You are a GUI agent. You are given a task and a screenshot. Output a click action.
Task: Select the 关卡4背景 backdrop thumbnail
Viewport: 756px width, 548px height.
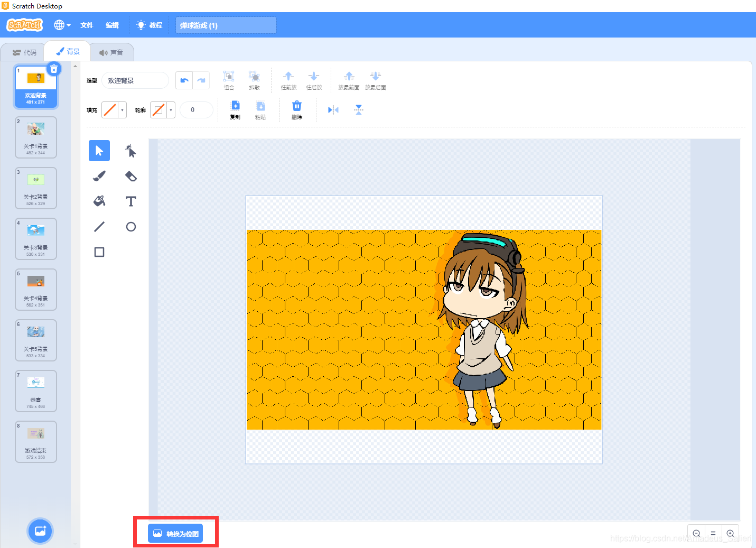[36, 290]
